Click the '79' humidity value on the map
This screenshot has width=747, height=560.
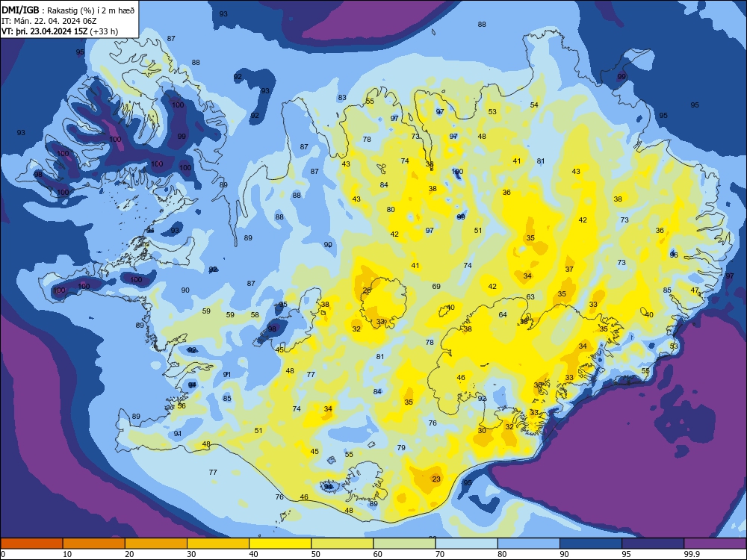click(x=401, y=447)
